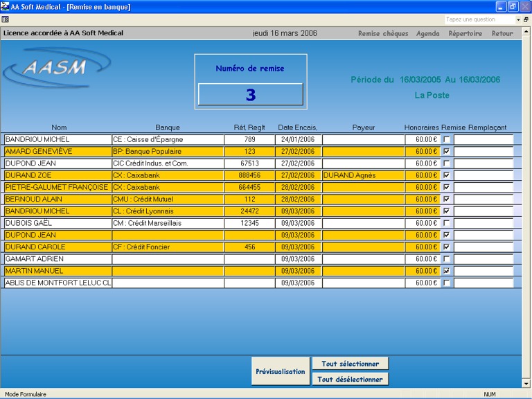Click name cell 'BERNOUD ALAIN'
The image size is (532, 399).
click(58, 199)
